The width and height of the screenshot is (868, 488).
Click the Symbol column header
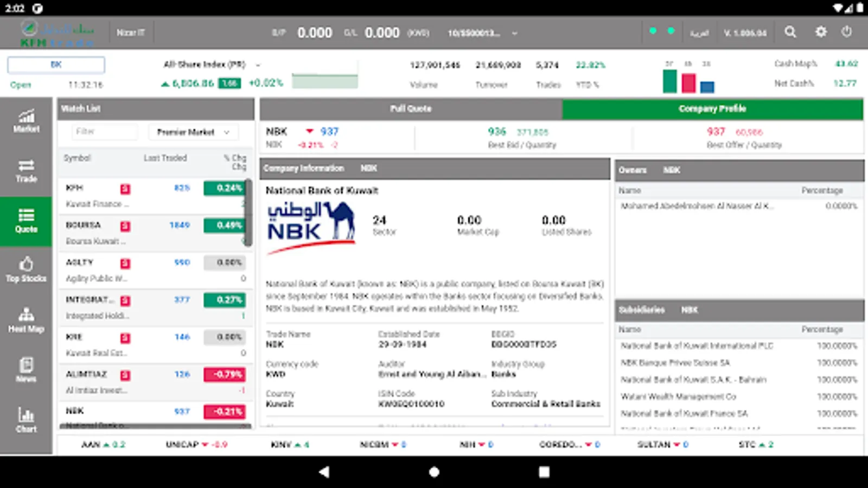(77, 158)
